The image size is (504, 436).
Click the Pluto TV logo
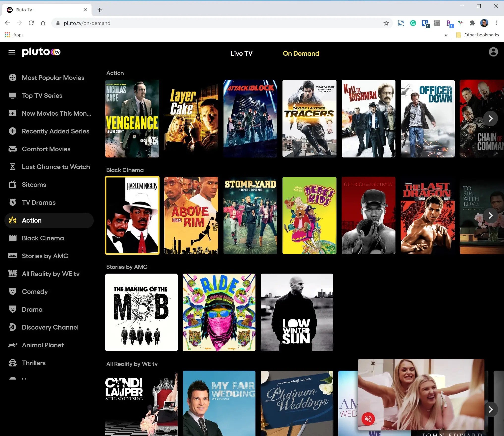(x=41, y=52)
